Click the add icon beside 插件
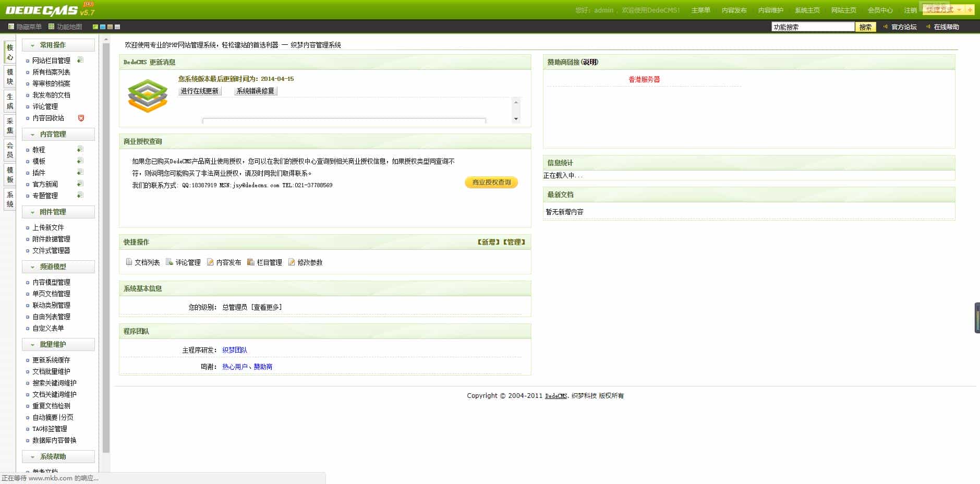This screenshot has width=980, height=484. (x=80, y=172)
